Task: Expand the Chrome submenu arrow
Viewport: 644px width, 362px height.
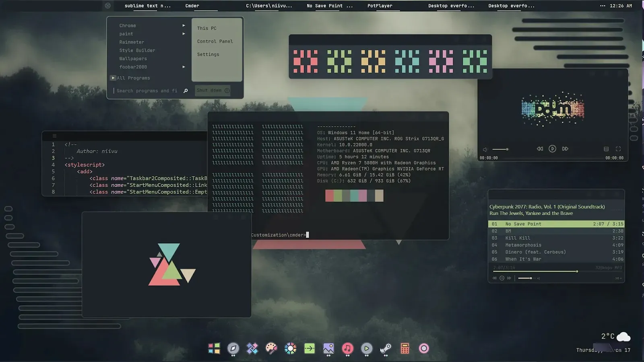Action: tap(184, 25)
